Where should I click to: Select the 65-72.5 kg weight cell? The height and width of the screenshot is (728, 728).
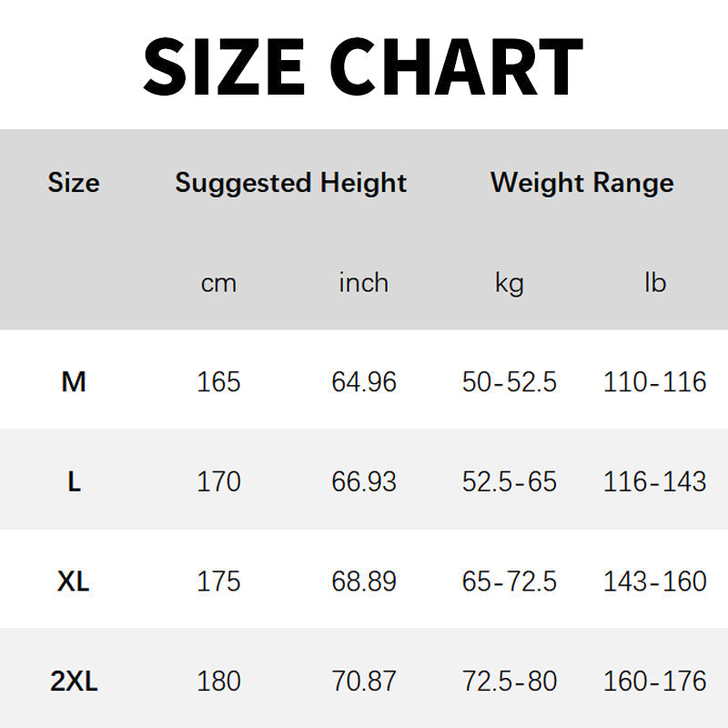pyautogui.click(x=510, y=581)
